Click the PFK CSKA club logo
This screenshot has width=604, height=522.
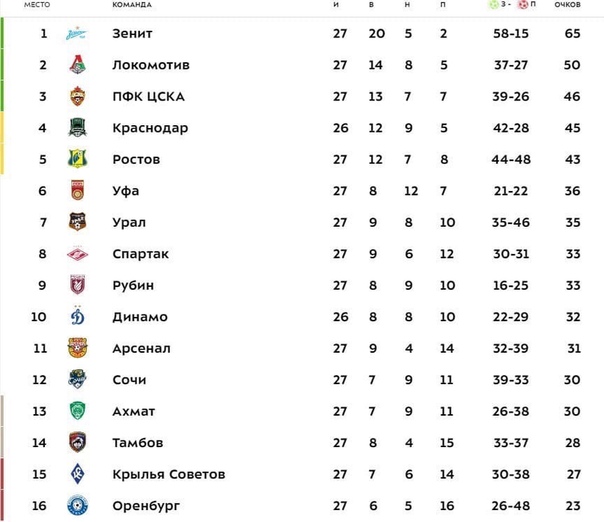(78, 97)
